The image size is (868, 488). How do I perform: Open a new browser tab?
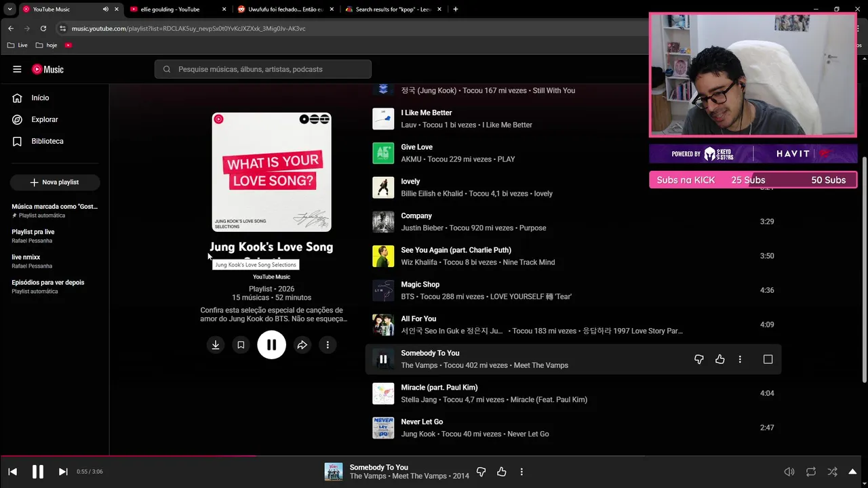coord(455,9)
